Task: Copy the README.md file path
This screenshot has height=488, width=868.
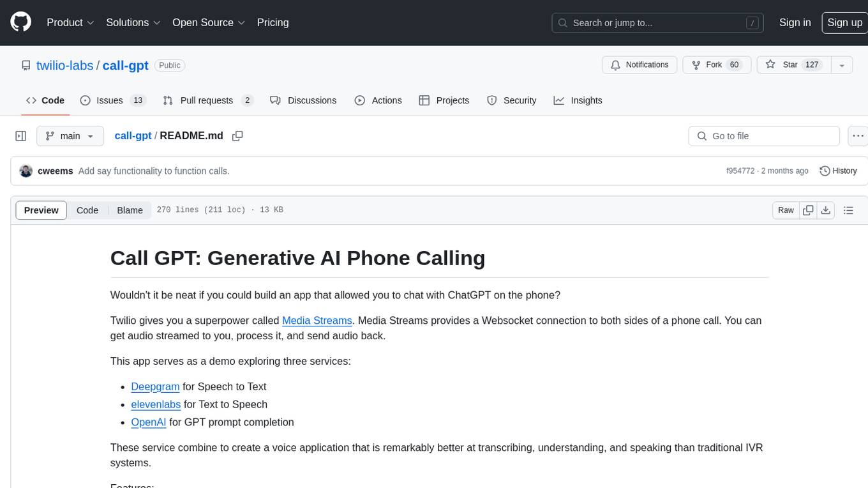Action: (x=237, y=136)
